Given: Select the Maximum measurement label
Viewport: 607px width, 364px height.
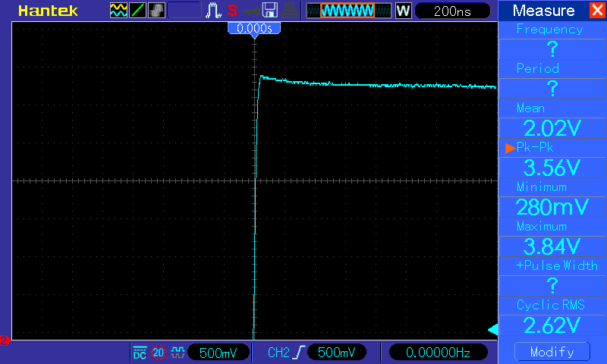Looking at the screenshot, I should [541, 226].
